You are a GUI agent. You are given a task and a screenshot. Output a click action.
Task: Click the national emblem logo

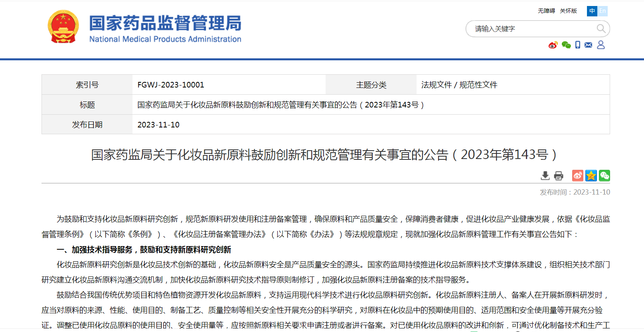click(63, 26)
